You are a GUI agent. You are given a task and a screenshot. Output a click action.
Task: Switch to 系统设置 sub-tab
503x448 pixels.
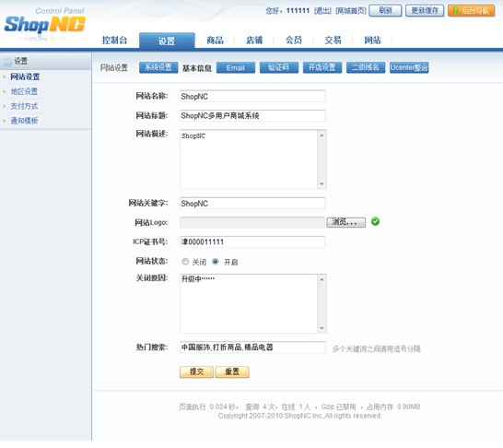(158, 67)
